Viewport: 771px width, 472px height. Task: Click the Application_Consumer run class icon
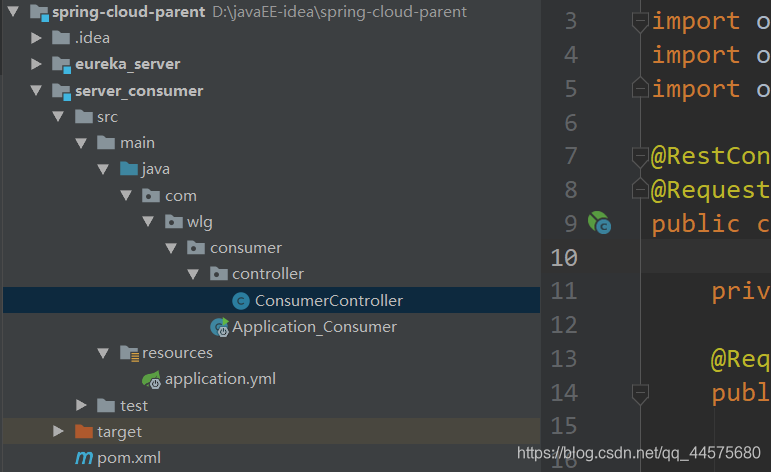[219, 327]
